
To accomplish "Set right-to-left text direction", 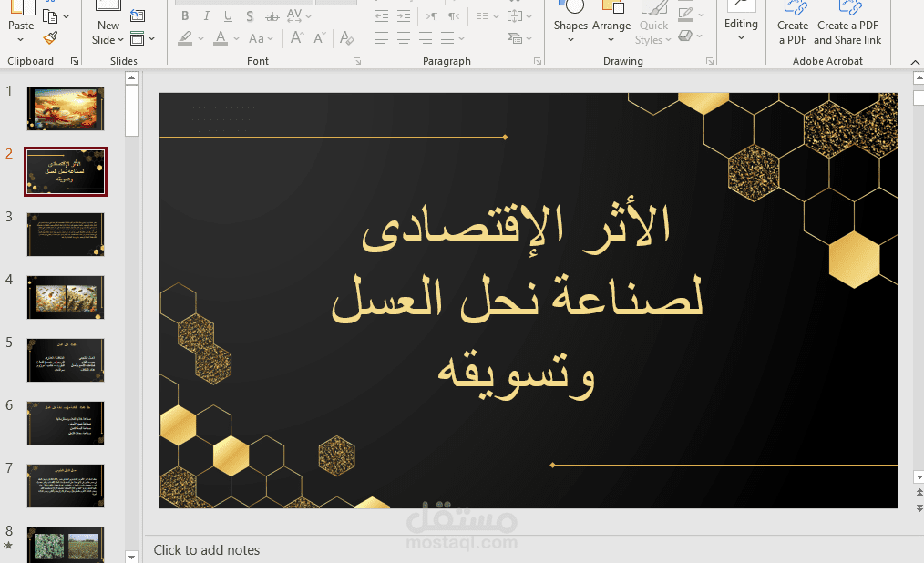I will (454, 15).
